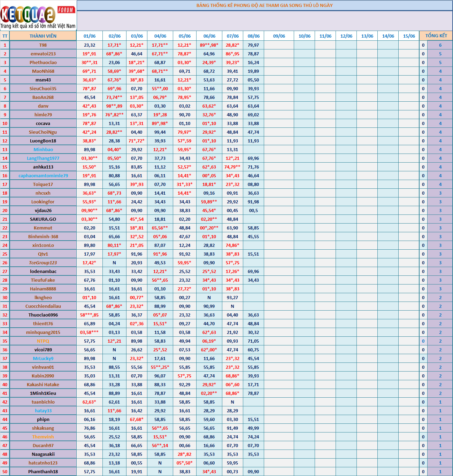
Task: Select the Kakashi Hatake member cell
Action: tap(43, 384)
